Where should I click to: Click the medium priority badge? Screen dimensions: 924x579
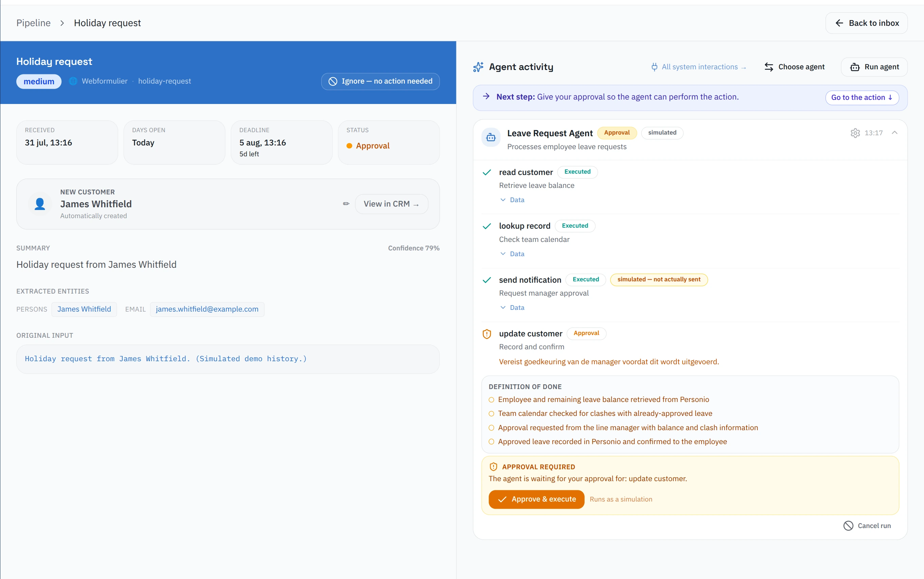pyautogui.click(x=39, y=81)
